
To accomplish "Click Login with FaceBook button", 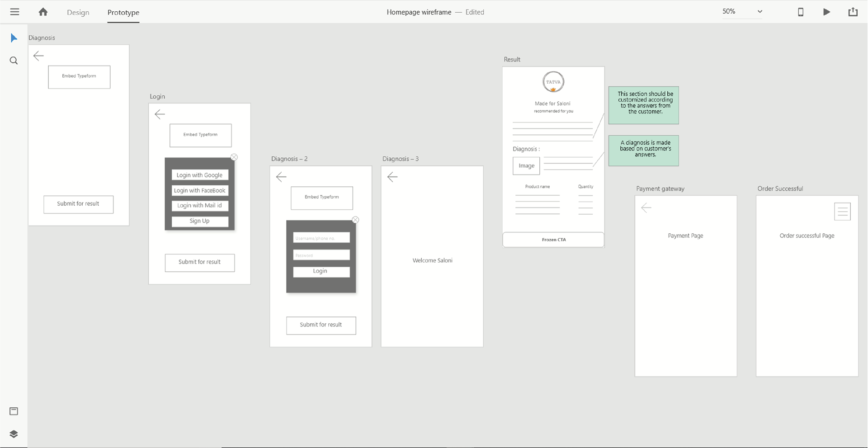I will tap(200, 190).
